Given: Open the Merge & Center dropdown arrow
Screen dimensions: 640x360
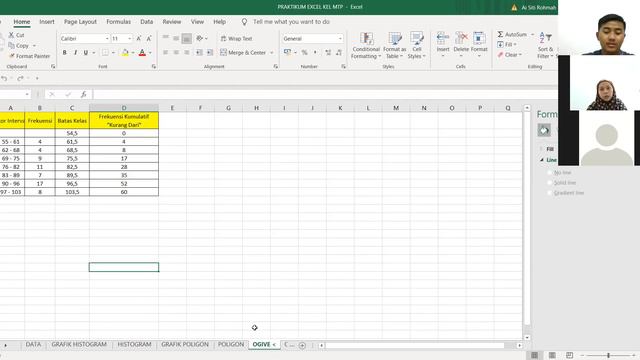Looking at the screenshot, I should [x=272, y=53].
